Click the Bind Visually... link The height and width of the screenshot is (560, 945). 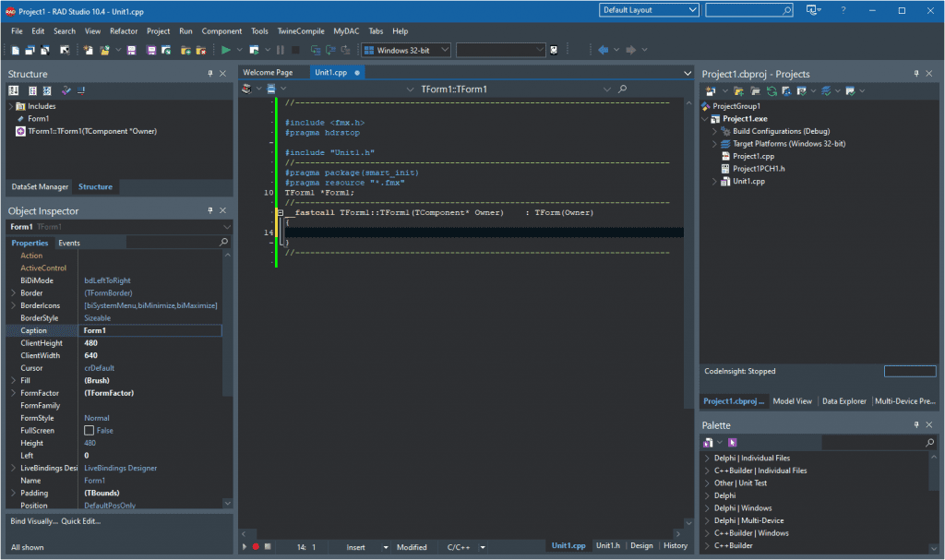click(34, 521)
